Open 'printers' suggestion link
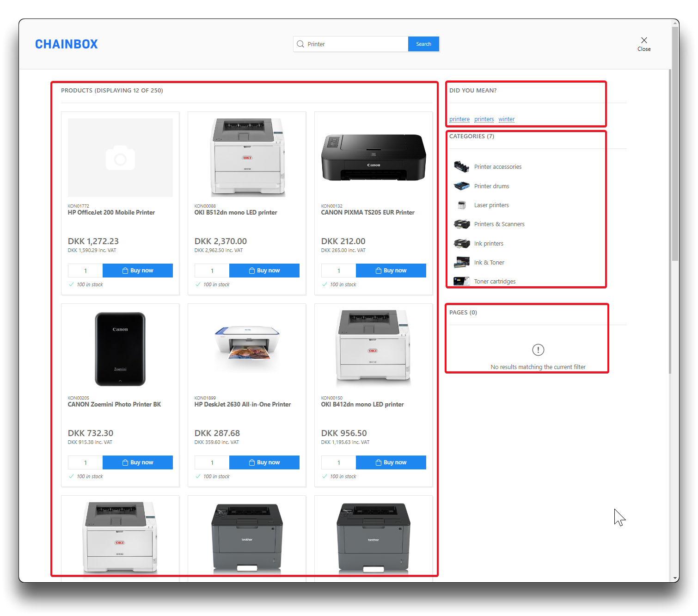This screenshot has height=616, width=698. pyautogui.click(x=484, y=119)
